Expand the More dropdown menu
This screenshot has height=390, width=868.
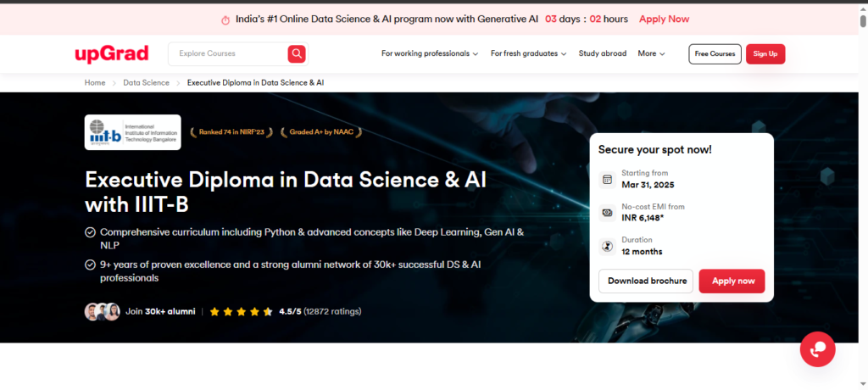[651, 53]
